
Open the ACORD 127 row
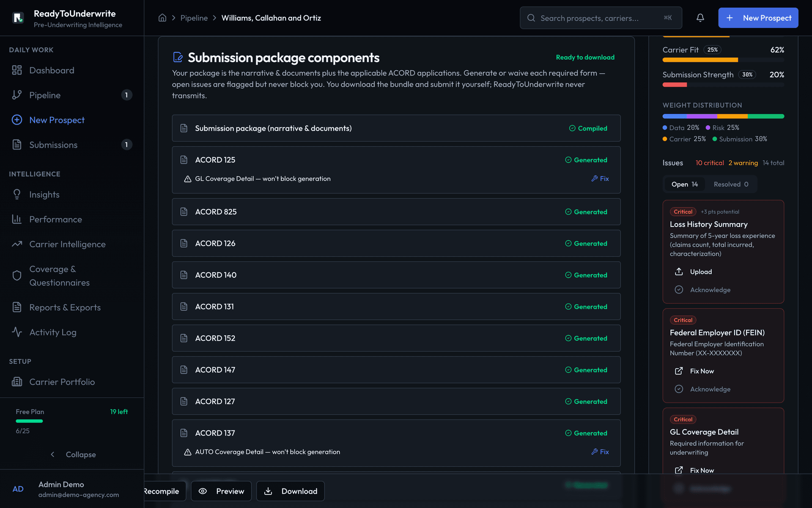tap(396, 401)
